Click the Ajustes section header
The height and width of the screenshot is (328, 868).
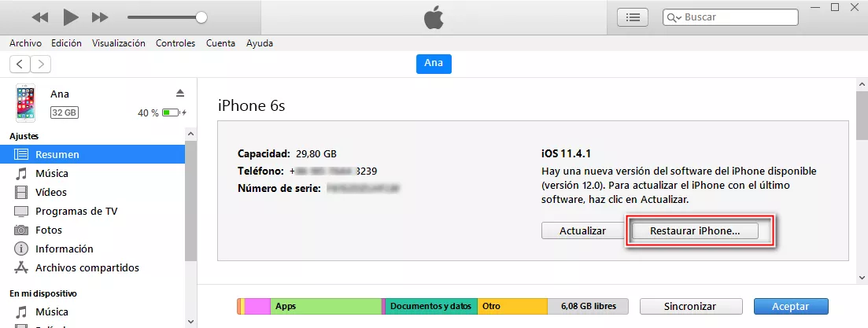pyautogui.click(x=24, y=136)
